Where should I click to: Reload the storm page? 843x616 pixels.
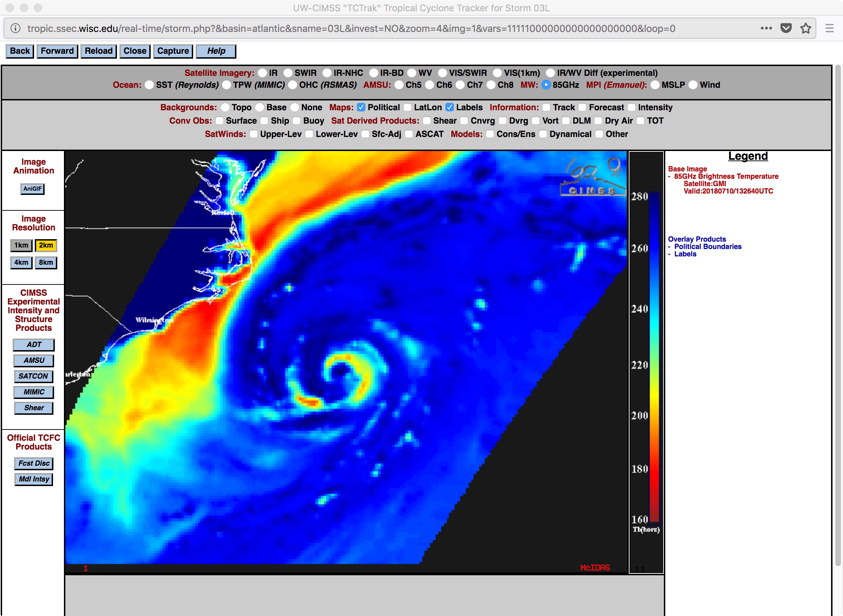pyautogui.click(x=98, y=51)
